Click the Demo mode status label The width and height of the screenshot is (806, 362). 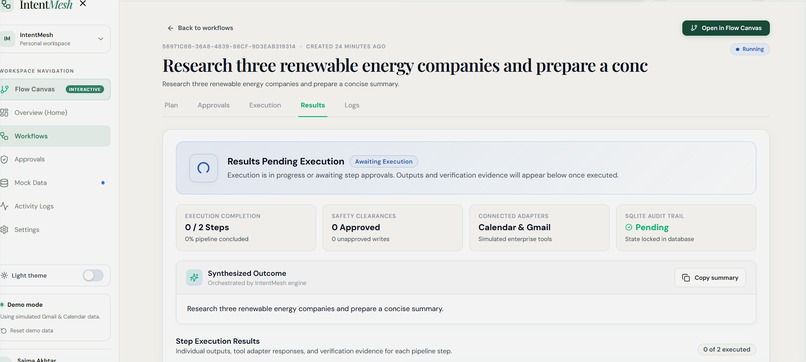tap(25, 304)
